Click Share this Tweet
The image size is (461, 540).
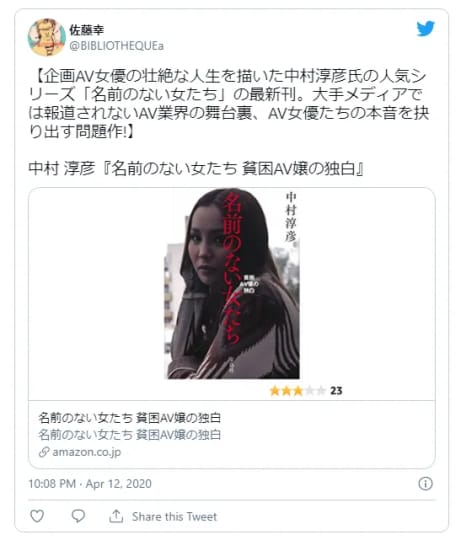pos(175,516)
